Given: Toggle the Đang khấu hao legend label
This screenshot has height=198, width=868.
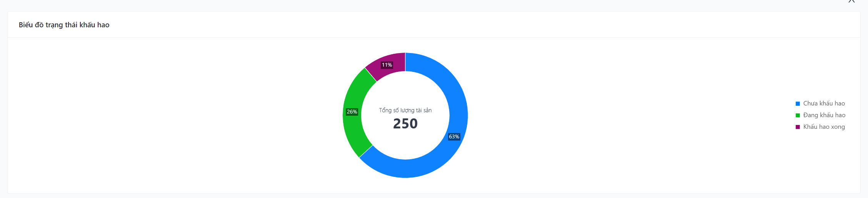Looking at the screenshot, I should click(824, 115).
